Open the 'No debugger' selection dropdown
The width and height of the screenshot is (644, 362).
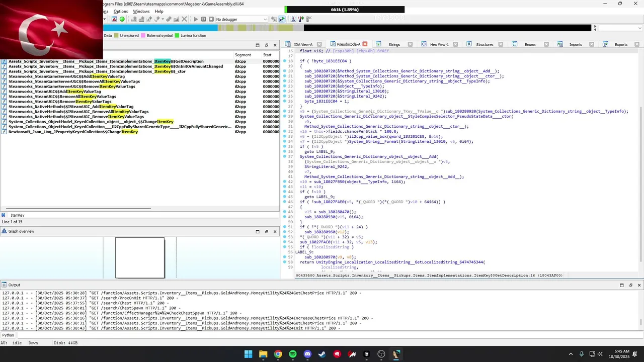click(x=242, y=19)
